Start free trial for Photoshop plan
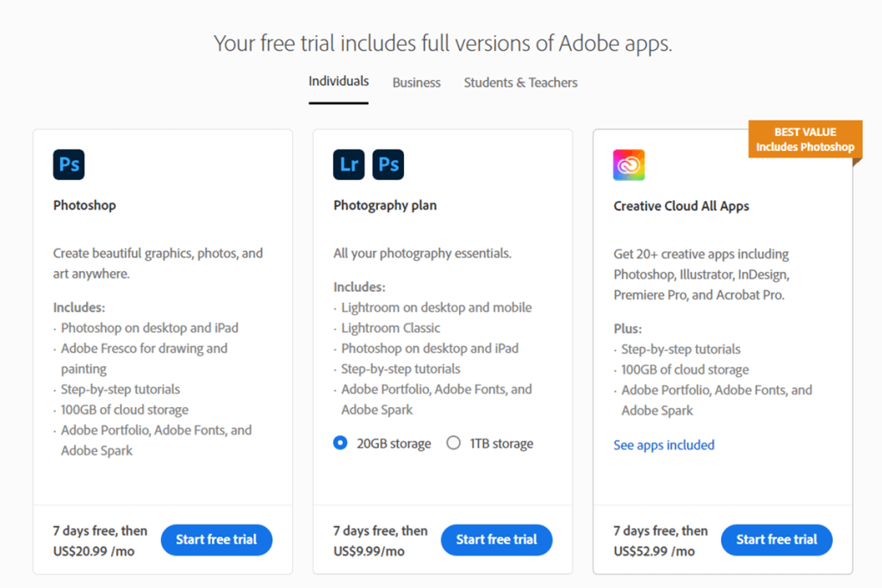Viewport: 882px width, 588px height. pos(216,540)
